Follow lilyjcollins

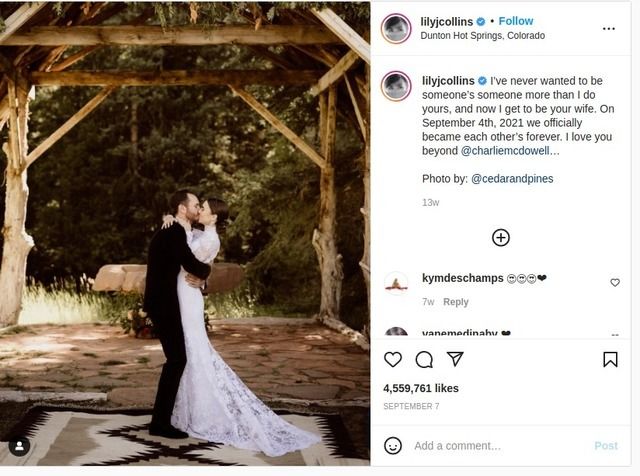pyautogui.click(x=516, y=21)
